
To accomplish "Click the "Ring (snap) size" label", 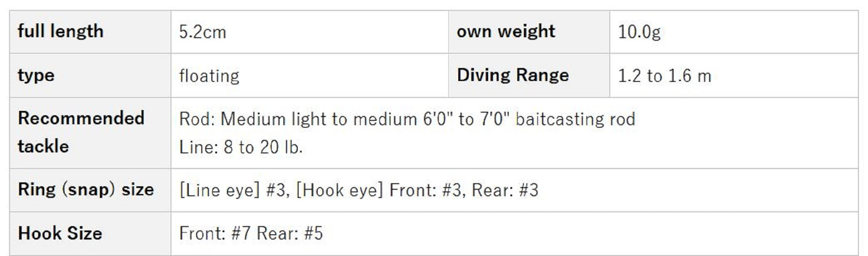I will click(86, 190).
